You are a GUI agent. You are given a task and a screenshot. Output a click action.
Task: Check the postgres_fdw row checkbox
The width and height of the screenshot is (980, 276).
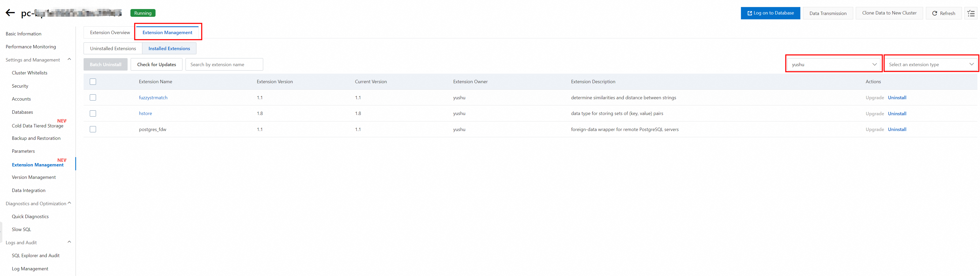click(x=93, y=129)
